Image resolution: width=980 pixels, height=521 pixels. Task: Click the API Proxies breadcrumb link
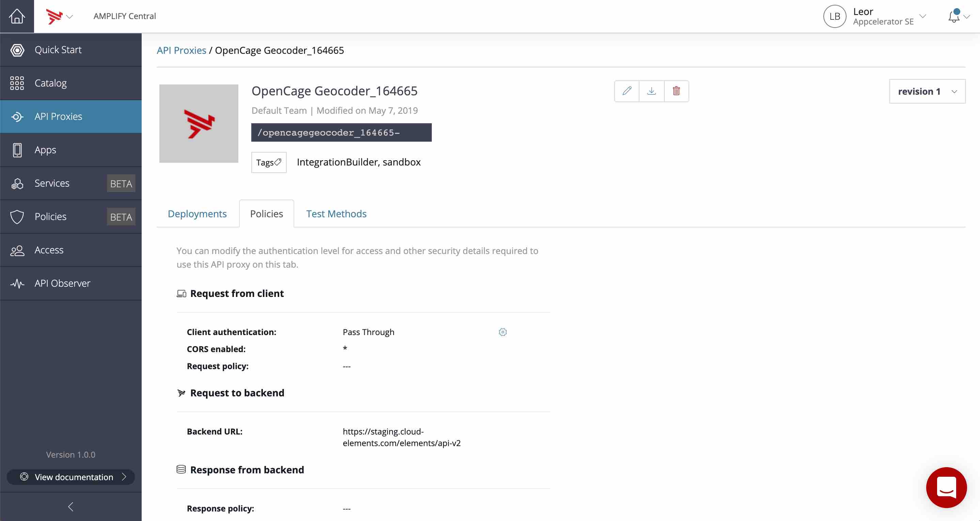tap(181, 50)
